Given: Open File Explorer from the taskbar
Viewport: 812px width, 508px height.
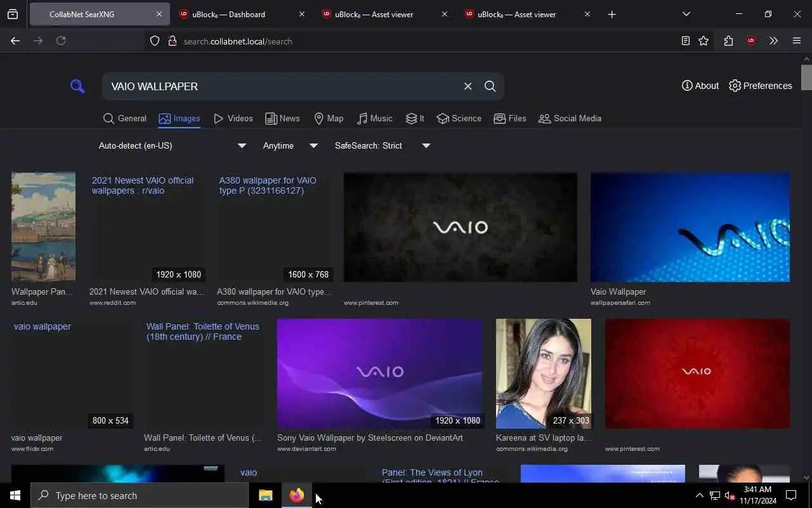Looking at the screenshot, I should click(265, 495).
